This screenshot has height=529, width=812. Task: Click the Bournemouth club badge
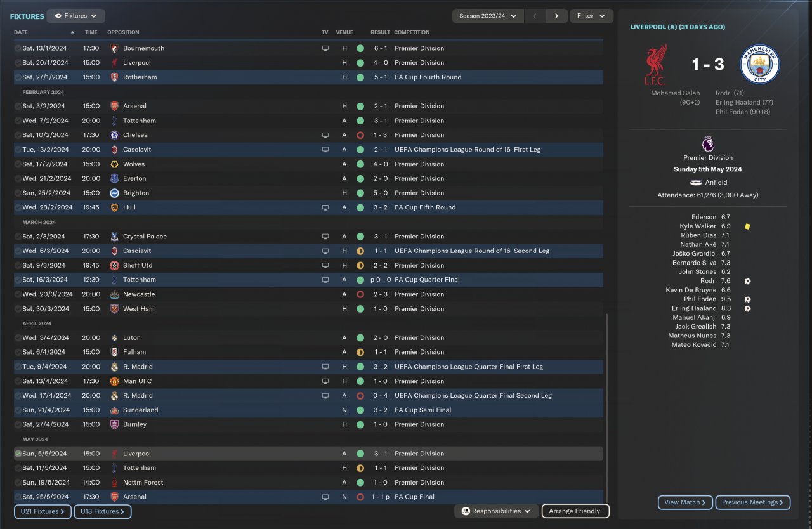point(114,48)
